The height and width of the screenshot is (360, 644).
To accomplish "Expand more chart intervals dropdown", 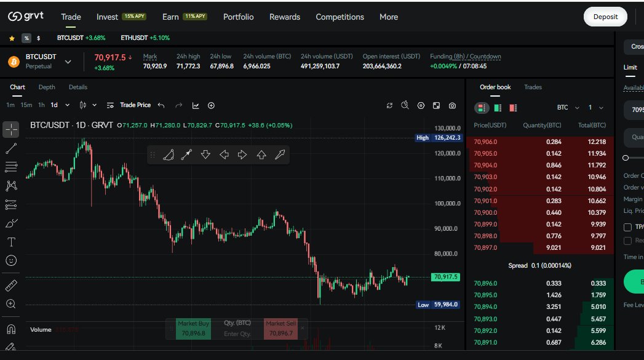I will click(68, 105).
